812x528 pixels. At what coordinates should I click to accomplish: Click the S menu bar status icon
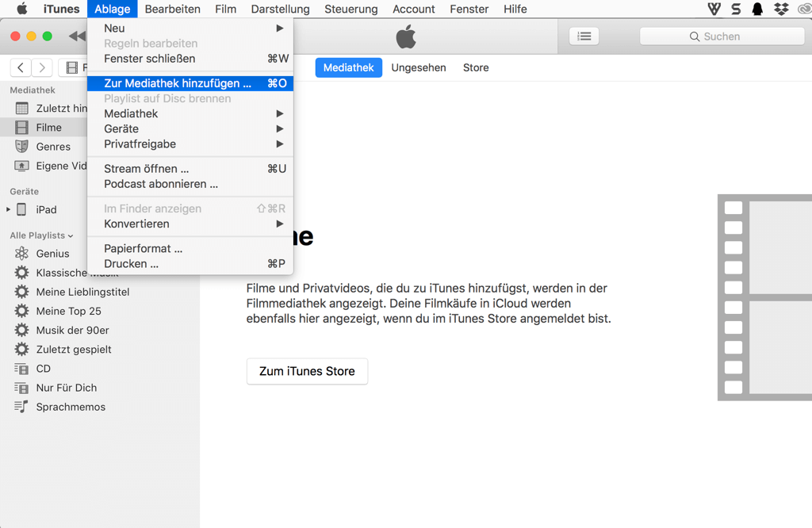(x=736, y=9)
